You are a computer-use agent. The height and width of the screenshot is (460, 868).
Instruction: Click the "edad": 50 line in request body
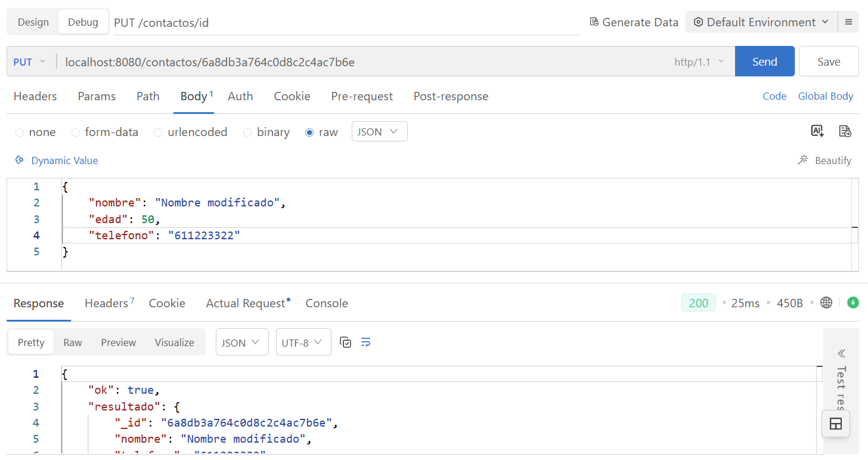point(125,219)
